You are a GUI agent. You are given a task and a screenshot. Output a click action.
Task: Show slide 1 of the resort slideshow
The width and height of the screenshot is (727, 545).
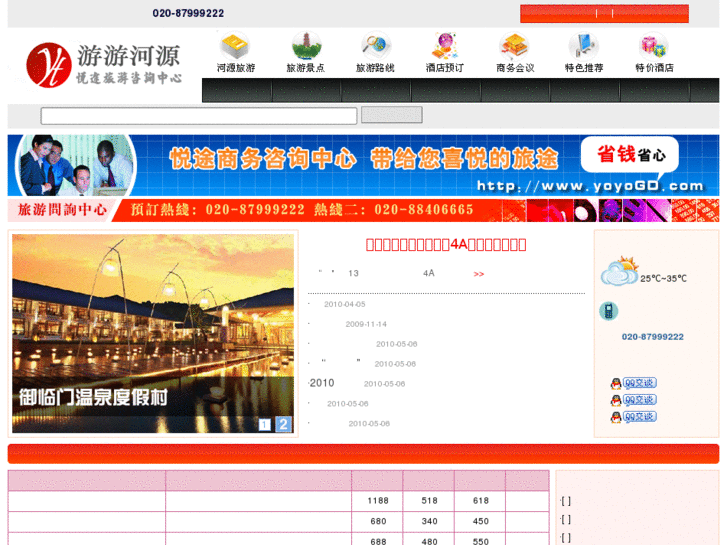(265, 424)
